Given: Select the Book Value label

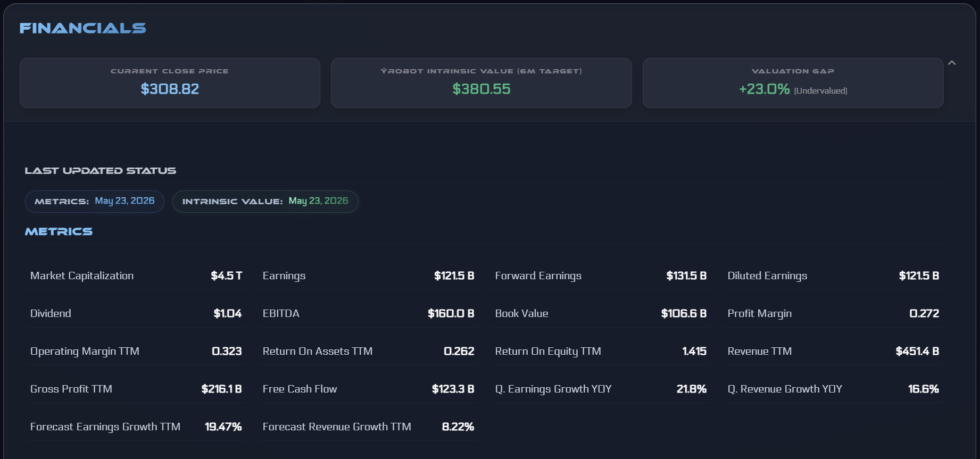Looking at the screenshot, I should (x=522, y=313).
